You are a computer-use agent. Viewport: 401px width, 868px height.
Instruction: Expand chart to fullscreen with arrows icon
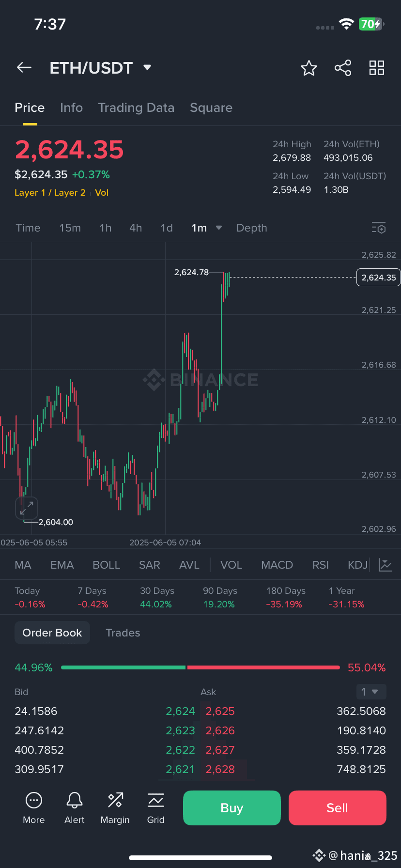click(27, 508)
